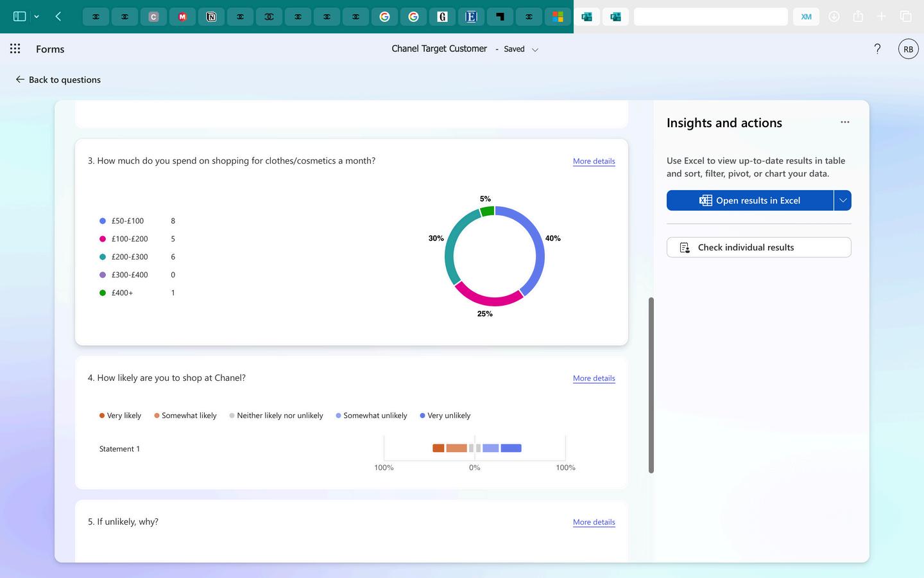Open the sidebar options chevron in Safari toolbar
The height and width of the screenshot is (578, 924).
[37, 17]
